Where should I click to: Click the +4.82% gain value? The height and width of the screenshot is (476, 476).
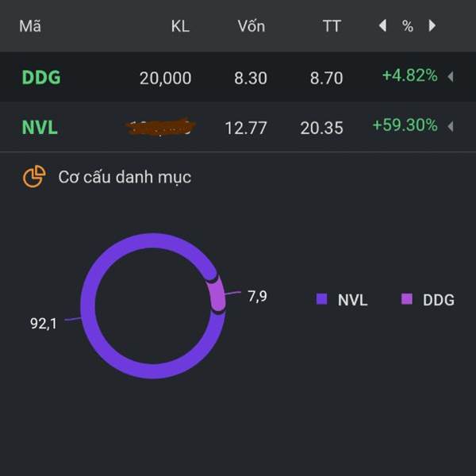410,75
